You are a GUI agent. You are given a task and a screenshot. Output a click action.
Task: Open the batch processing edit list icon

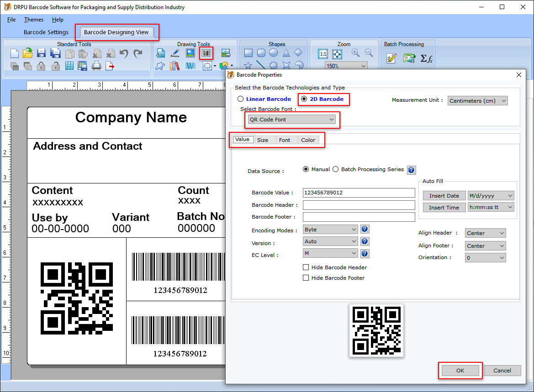[391, 58]
